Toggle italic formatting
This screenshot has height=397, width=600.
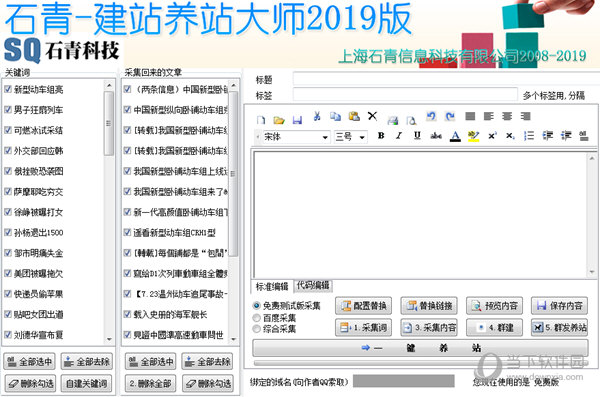click(x=399, y=136)
